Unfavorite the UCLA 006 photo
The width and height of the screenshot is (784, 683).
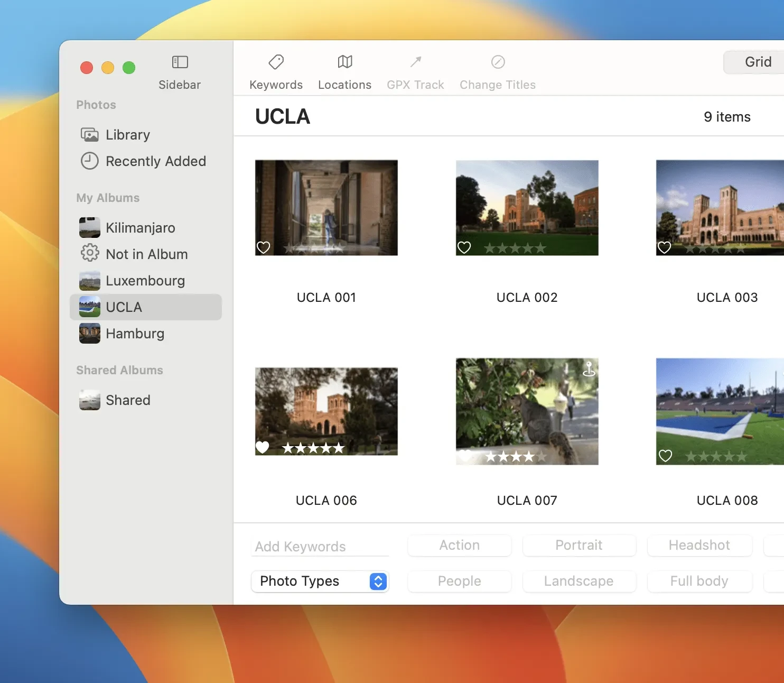point(263,447)
